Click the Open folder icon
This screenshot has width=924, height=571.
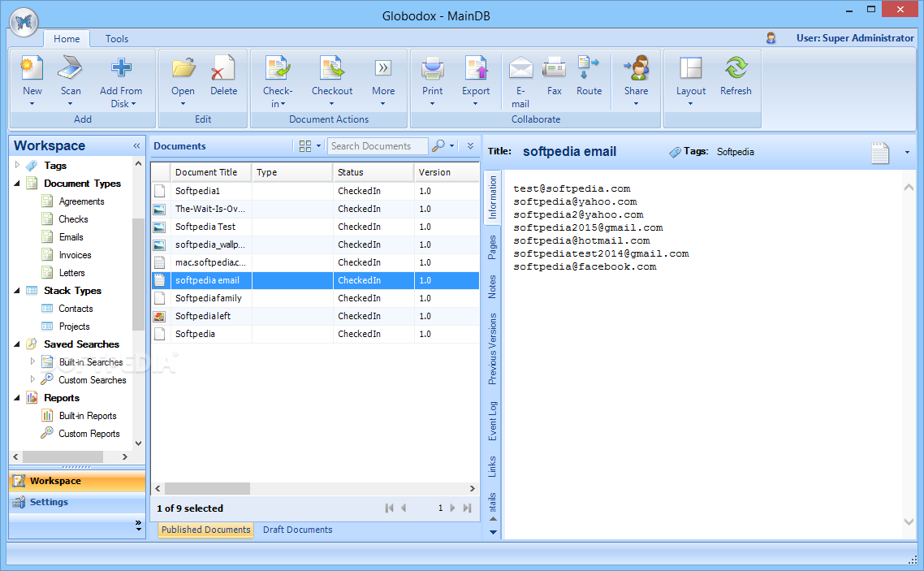[184, 68]
